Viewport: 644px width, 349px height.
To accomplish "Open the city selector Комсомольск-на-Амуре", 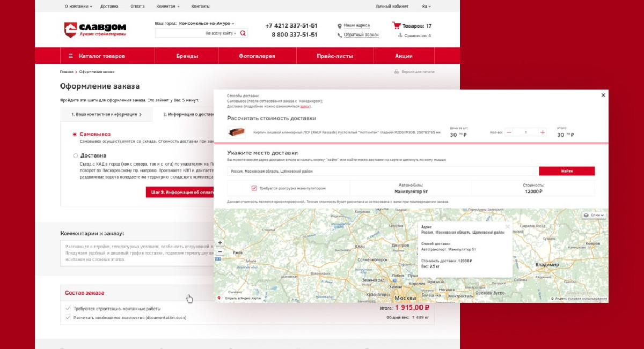I will pos(207,24).
